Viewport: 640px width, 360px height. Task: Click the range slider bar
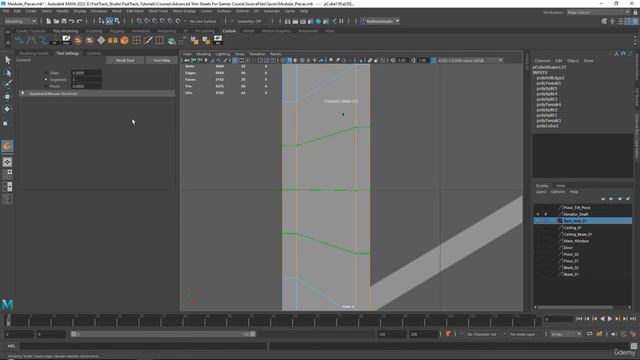(x=163, y=334)
